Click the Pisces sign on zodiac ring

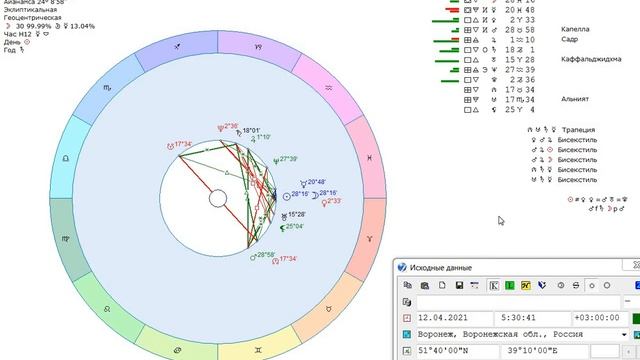pos(369,158)
